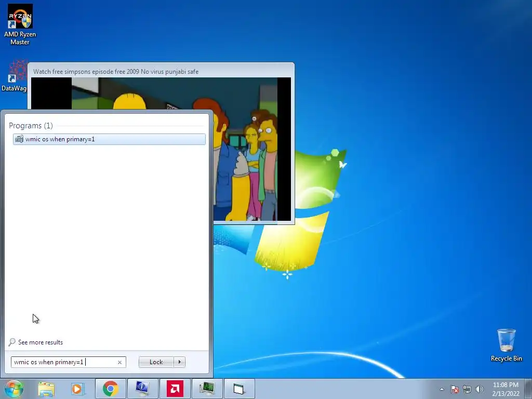Image resolution: width=532 pixels, height=399 pixels.
Task: Click the Windows Start orb
Action: click(x=14, y=389)
